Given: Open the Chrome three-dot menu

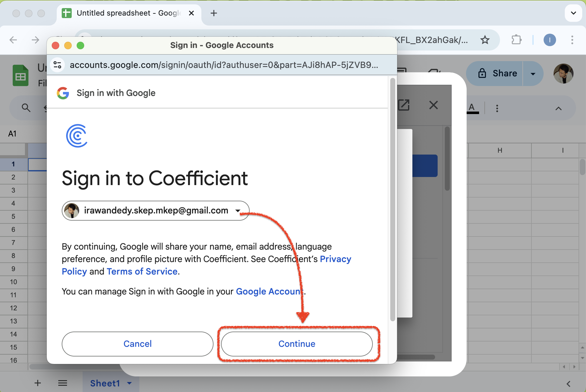Looking at the screenshot, I should click(x=572, y=40).
